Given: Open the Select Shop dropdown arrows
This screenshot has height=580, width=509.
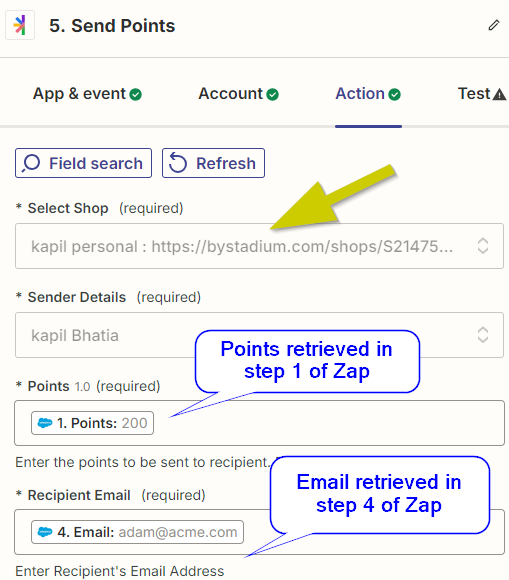Looking at the screenshot, I should pos(483,246).
